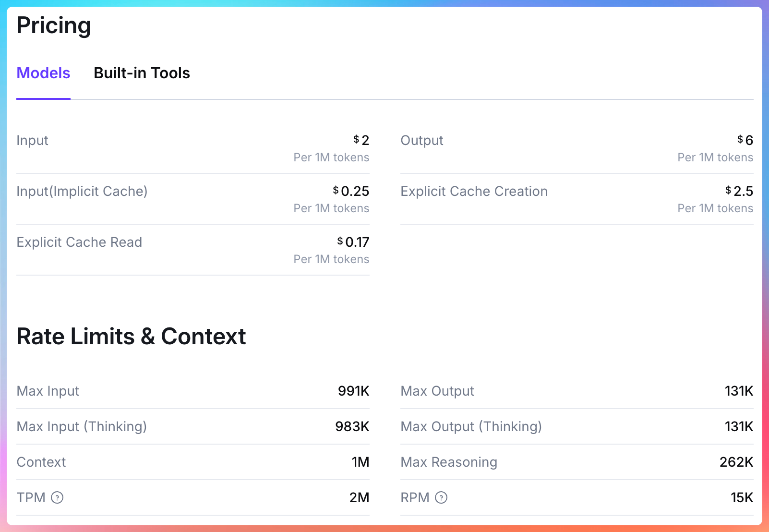Open the Built-in Tools tab
Viewport: 769px width, 532px height.
[x=142, y=73]
